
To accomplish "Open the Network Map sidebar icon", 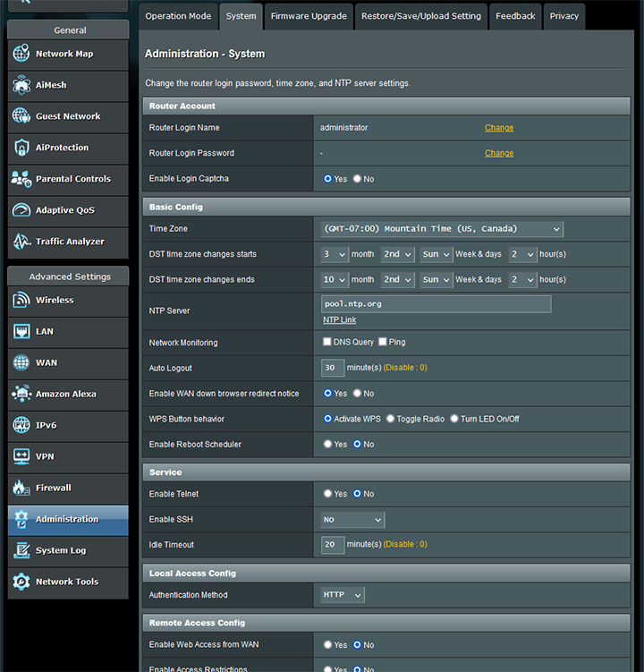I will [21, 54].
